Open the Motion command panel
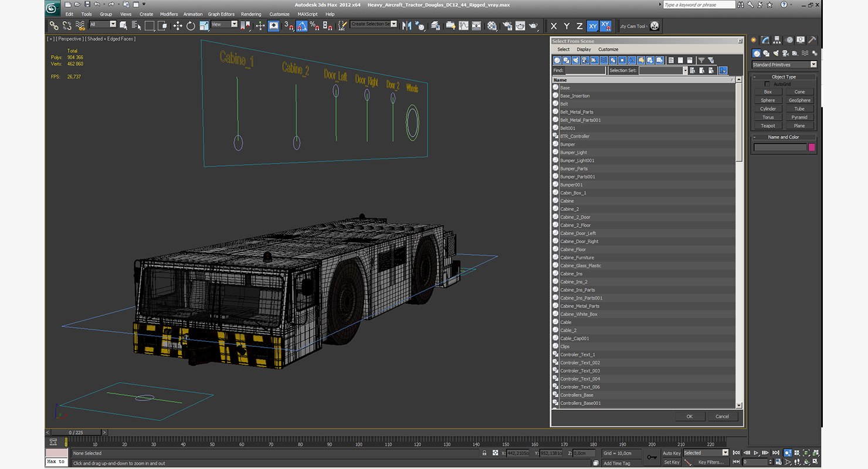The image size is (868, 469). pyautogui.click(x=789, y=40)
